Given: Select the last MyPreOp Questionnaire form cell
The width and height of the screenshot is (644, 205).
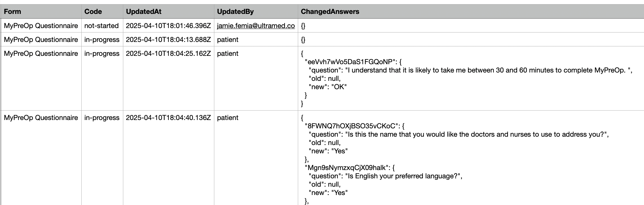Looking at the screenshot, I should coord(41,117).
